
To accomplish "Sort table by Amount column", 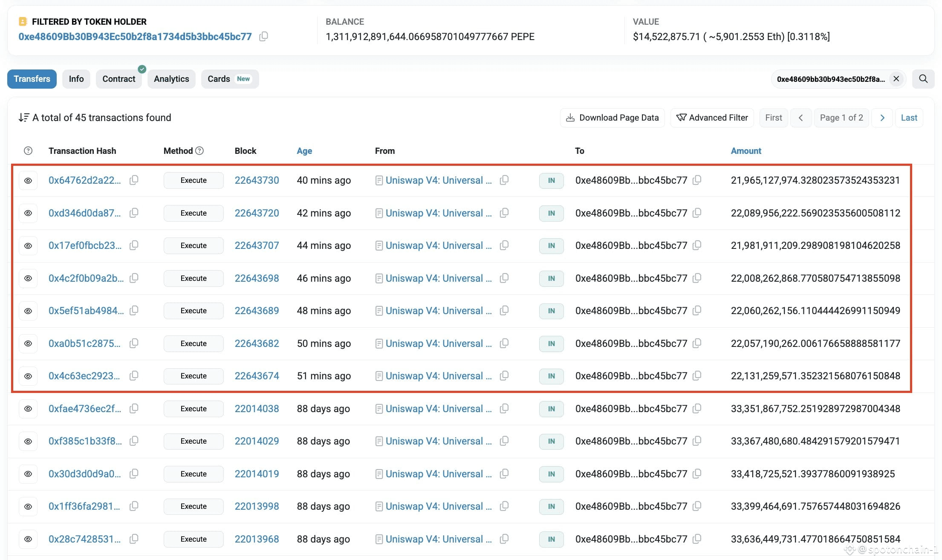I will click(746, 151).
